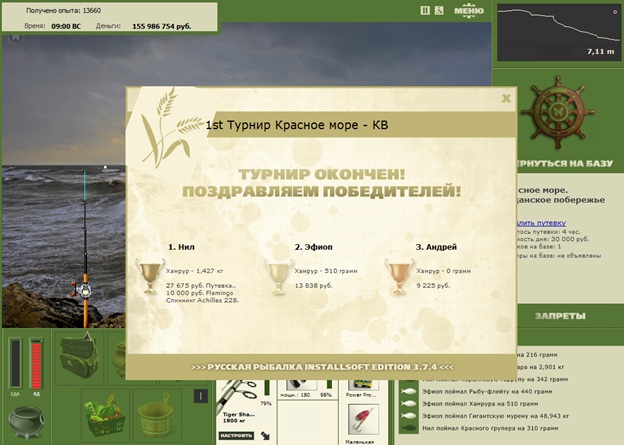Viewport: 624px width, 445px height.
Task: Click the 13 838 руб. prize text
Action: point(314,285)
